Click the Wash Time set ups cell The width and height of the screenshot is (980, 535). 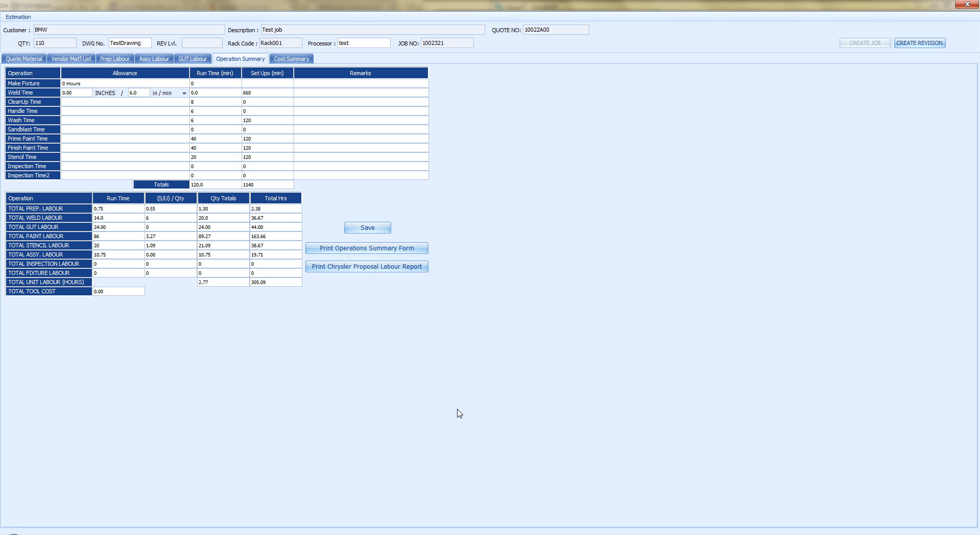tap(267, 121)
